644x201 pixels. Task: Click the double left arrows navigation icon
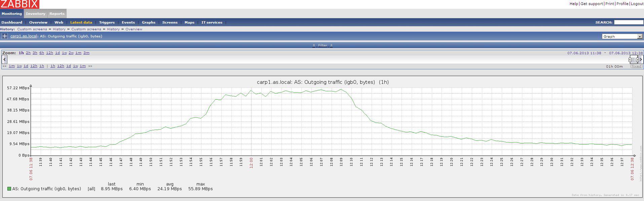click(4, 66)
